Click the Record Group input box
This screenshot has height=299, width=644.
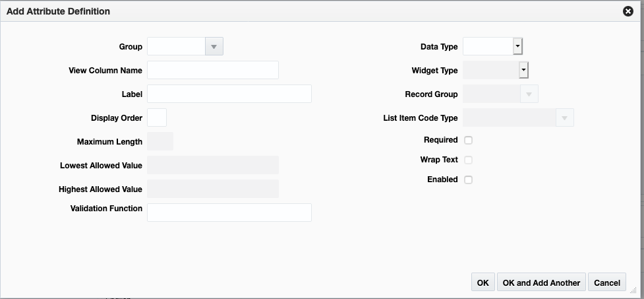tap(492, 94)
